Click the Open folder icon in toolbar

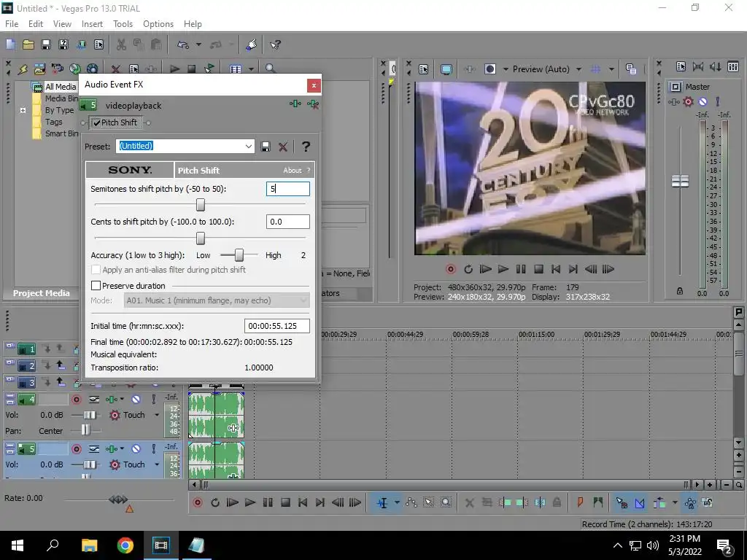pyautogui.click(x=28, y=44)
